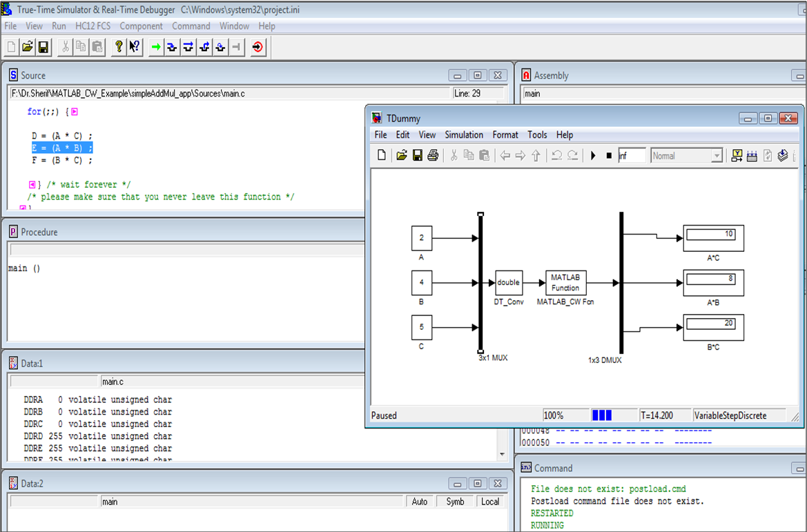Click the green Start/Continue arrow icon

tap(155, 48)
